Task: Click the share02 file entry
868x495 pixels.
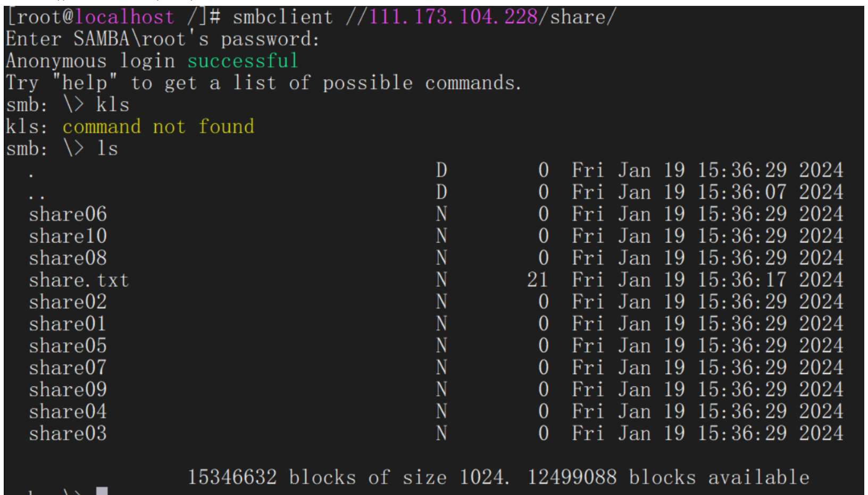Action: click(x=68, y=302)
